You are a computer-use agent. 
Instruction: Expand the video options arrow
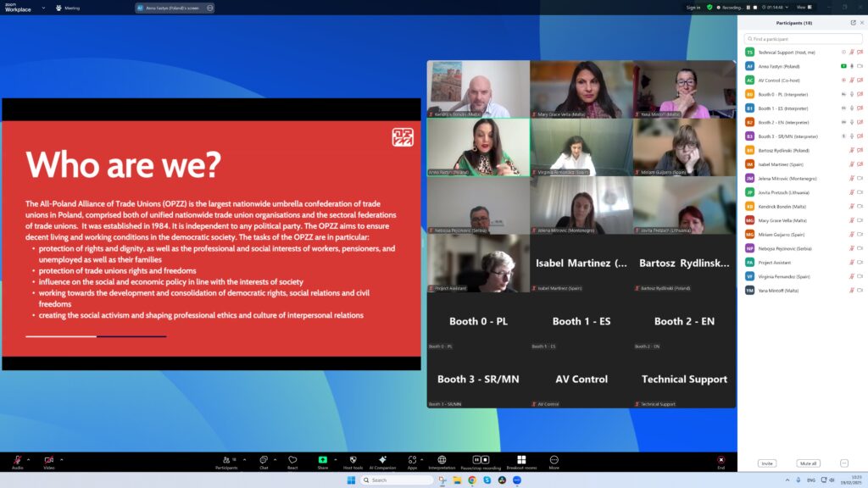point(62,458)
